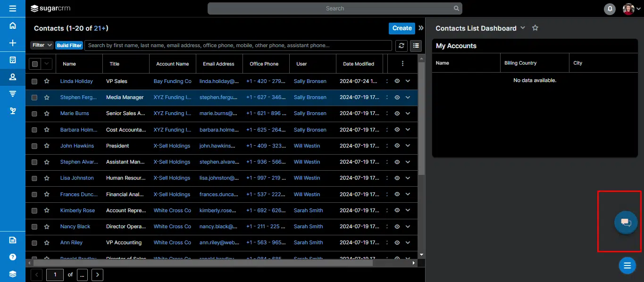
Task: Open the Accounts building icon in sidebar
Action: tap(13, 60)
